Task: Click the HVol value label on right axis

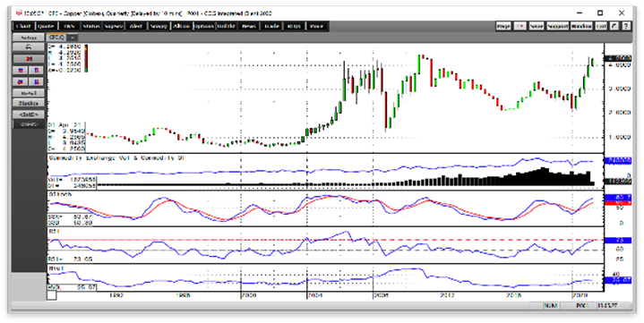Action: tap(617, 280)
